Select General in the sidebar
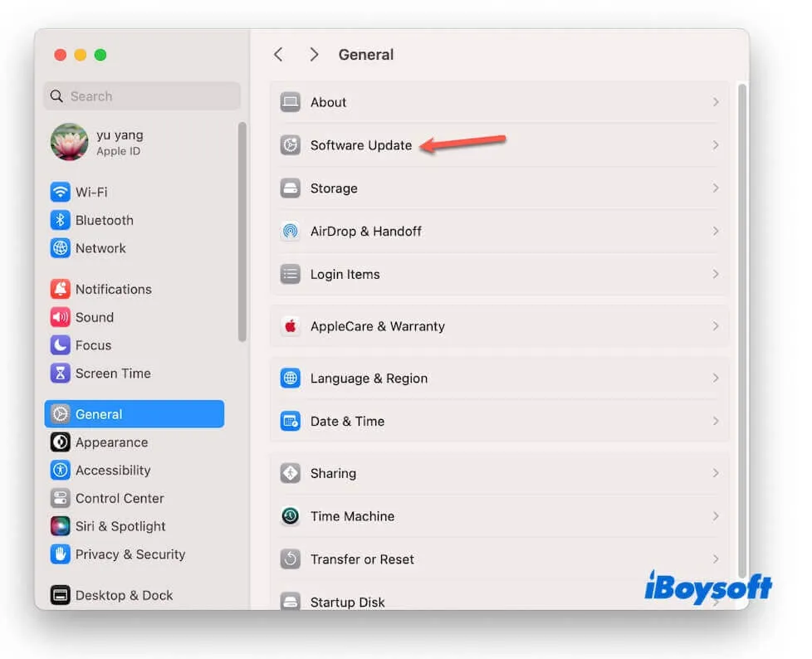The height and width of the screenshot is (659, 812). (x=135, y=413)
